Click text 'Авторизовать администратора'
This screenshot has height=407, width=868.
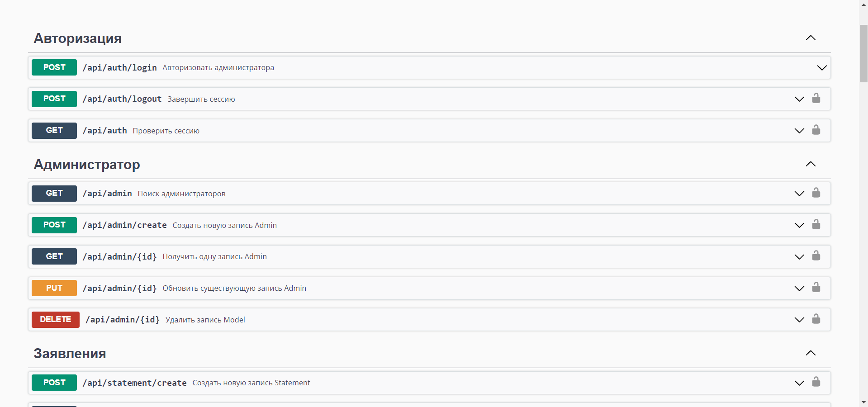(x=218, y=68)
